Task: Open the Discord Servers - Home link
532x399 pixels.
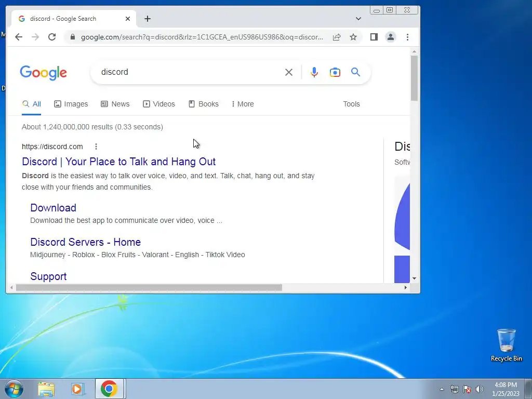Action: [86, 242]
